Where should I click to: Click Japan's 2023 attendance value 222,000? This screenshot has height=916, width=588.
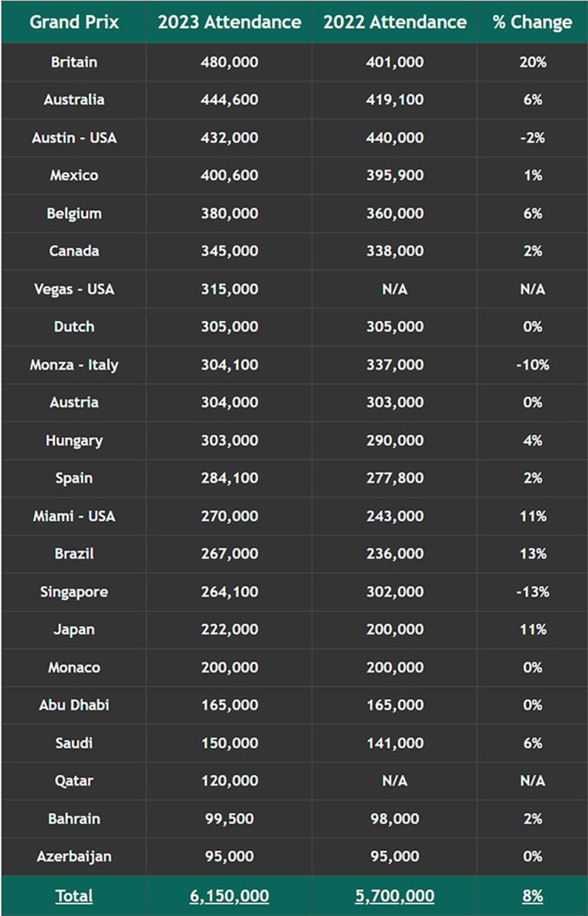pos(230,630)
